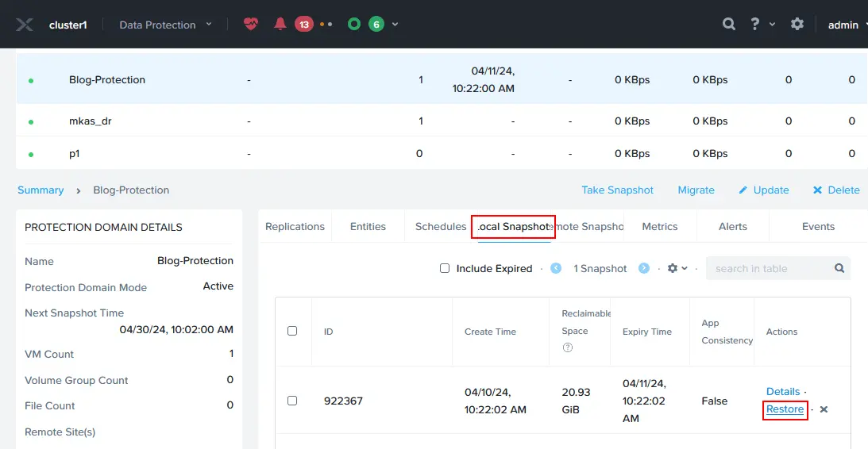This screenshot has width=868, height=449.
Task: Switch to the Events tab
Action: coord(818,226)
